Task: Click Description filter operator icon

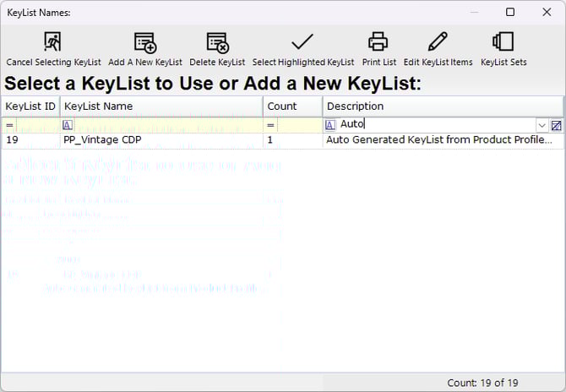Action: coord(330,125)
